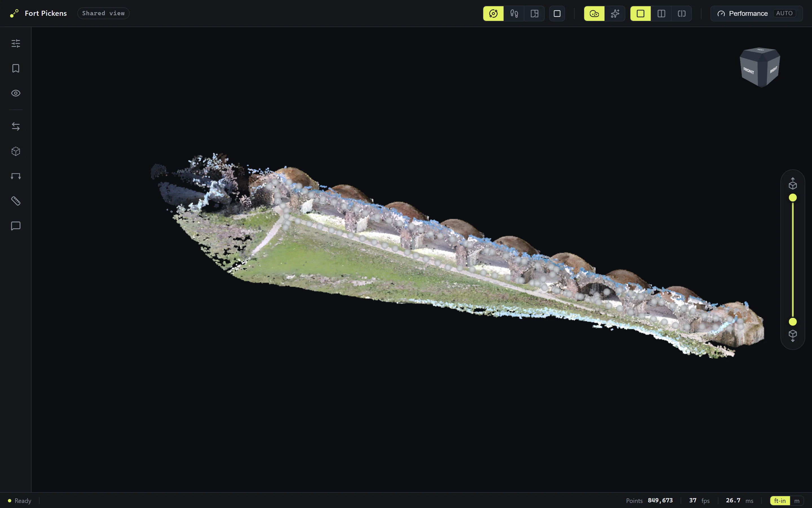
Task: Click the upper clip height slider handle
Action: point(793,198)
